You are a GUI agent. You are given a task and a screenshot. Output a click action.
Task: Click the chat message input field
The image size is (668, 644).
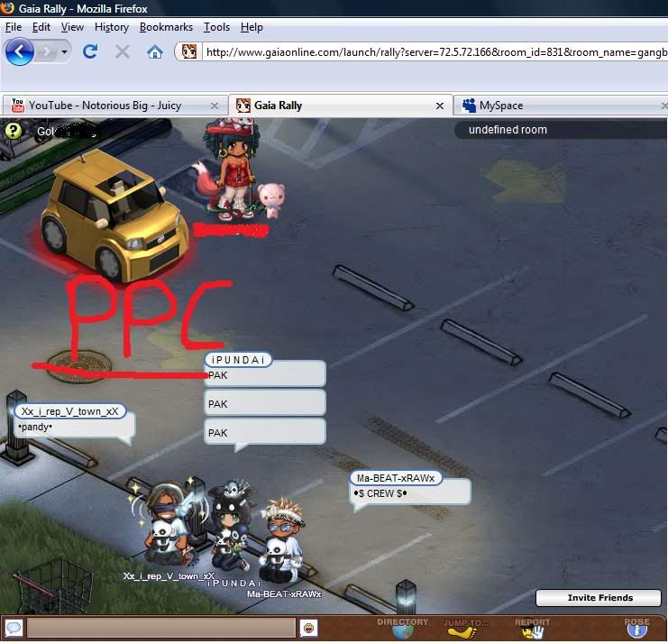160,628
